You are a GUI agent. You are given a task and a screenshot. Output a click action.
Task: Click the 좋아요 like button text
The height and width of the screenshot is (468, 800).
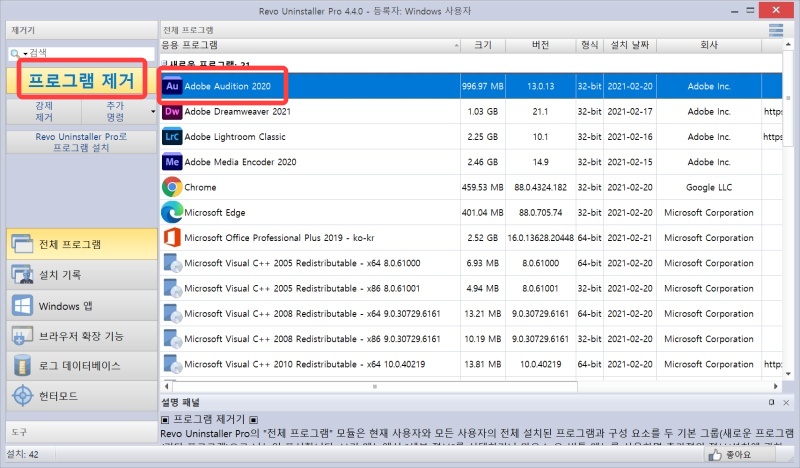click(738, 454)
